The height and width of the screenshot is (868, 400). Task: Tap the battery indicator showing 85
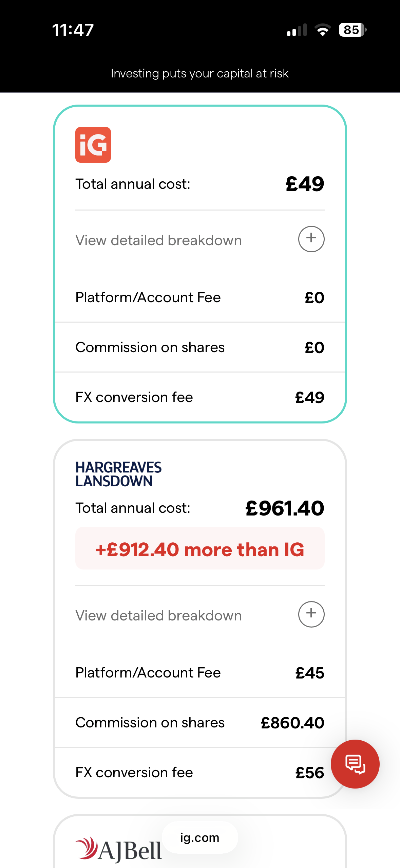click(x=352, y=30)
